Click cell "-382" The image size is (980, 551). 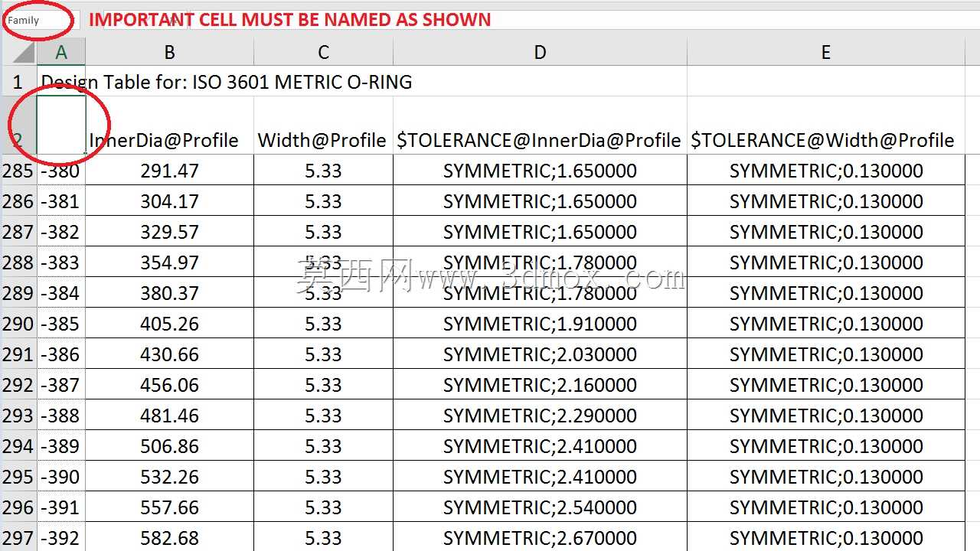(61, 231)
